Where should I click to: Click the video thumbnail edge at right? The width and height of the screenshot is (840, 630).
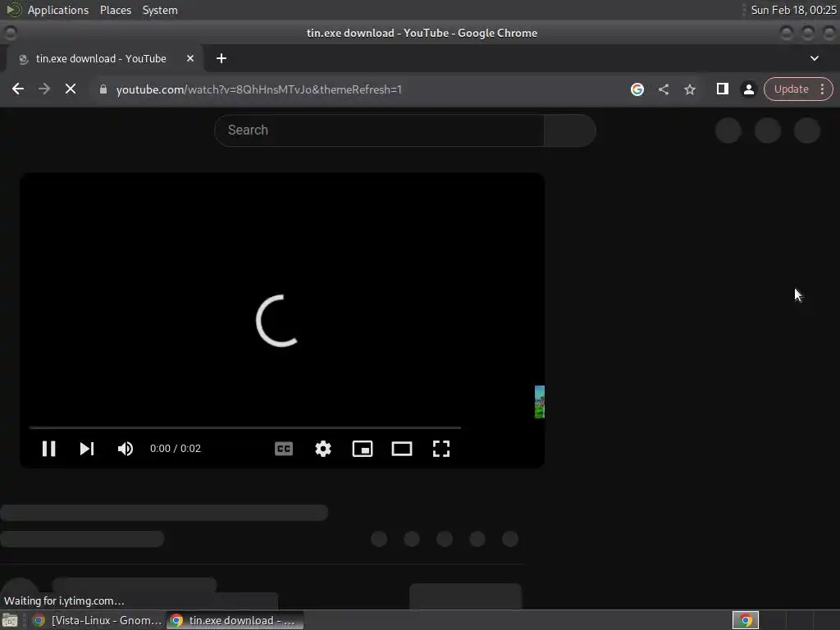(540, 402)
